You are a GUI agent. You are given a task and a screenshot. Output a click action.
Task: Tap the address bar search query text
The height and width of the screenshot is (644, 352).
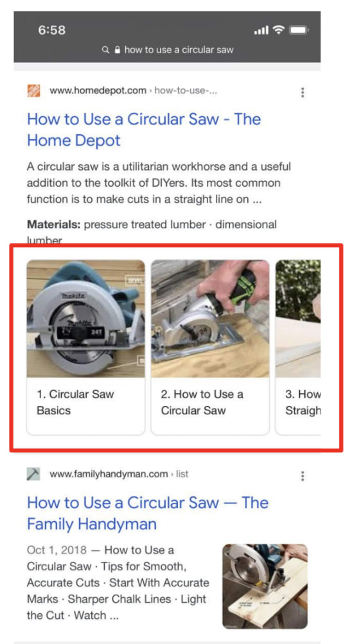[179, 50]
